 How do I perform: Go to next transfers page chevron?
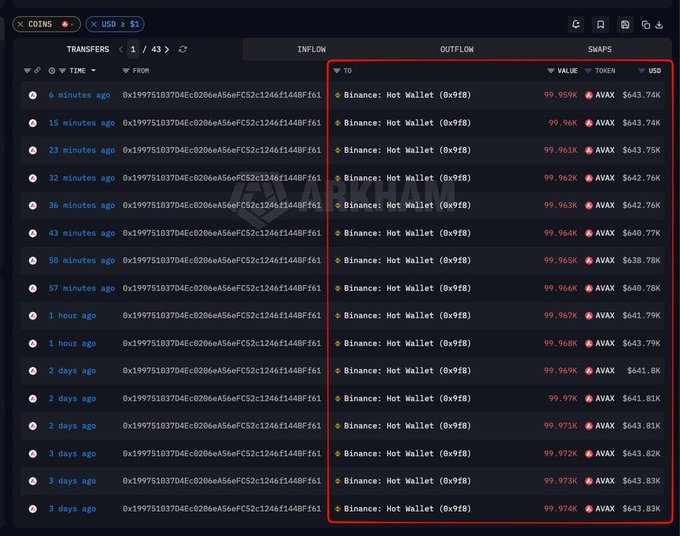167,49
